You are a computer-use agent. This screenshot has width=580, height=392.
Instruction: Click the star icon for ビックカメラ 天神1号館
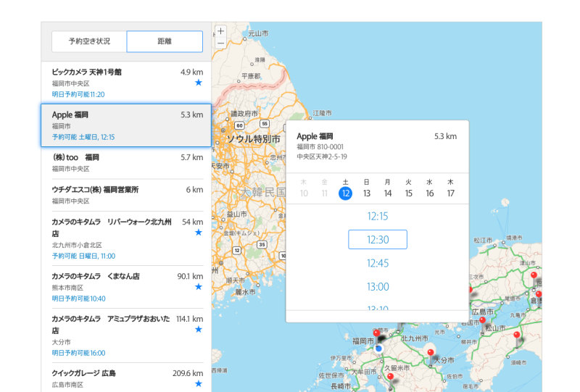tap(199, 83)
